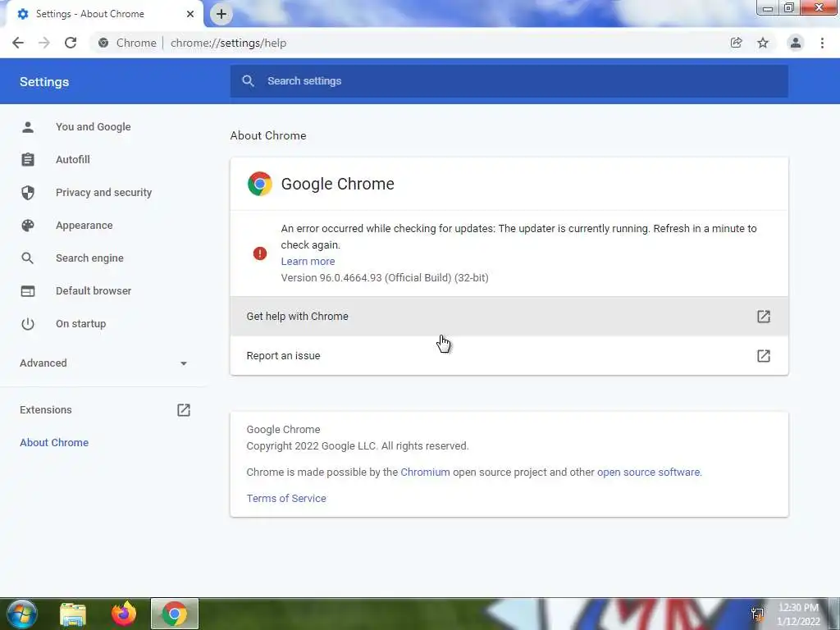Screen dimensions: 840x630
Task: Open Privacy and security section
Action: (x=104, y=192)
